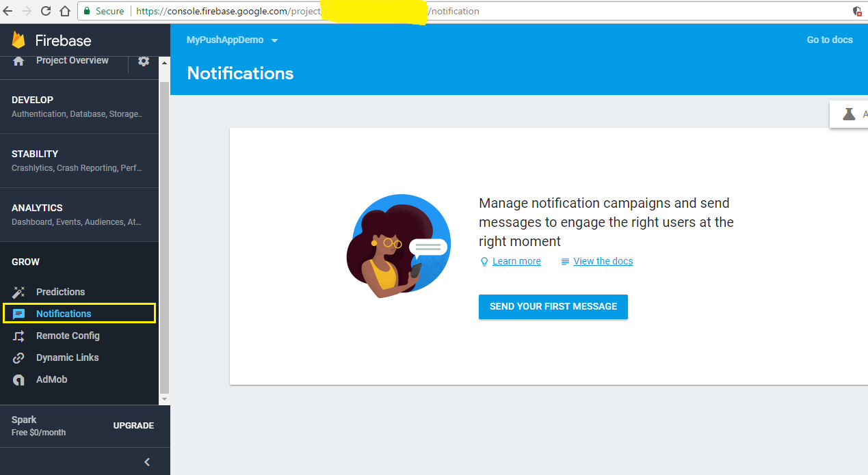Select AdMob menu item

pyautogui.click(x=79, y=379)
